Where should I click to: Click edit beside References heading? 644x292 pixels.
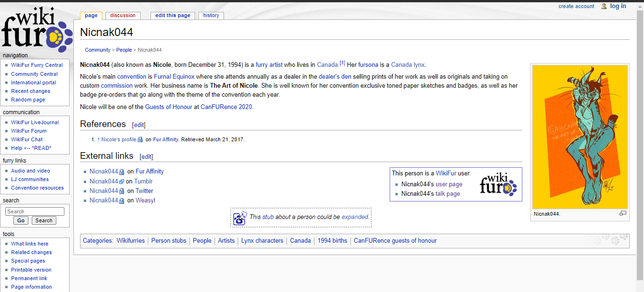[x=139, y=125]
